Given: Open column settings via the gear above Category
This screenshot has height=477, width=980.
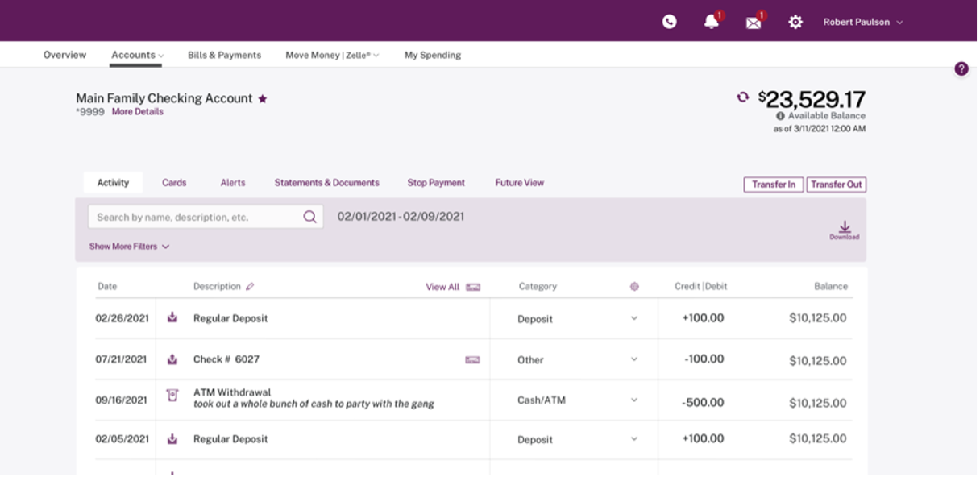Looking at the screenshot, I should click(634, 286).
